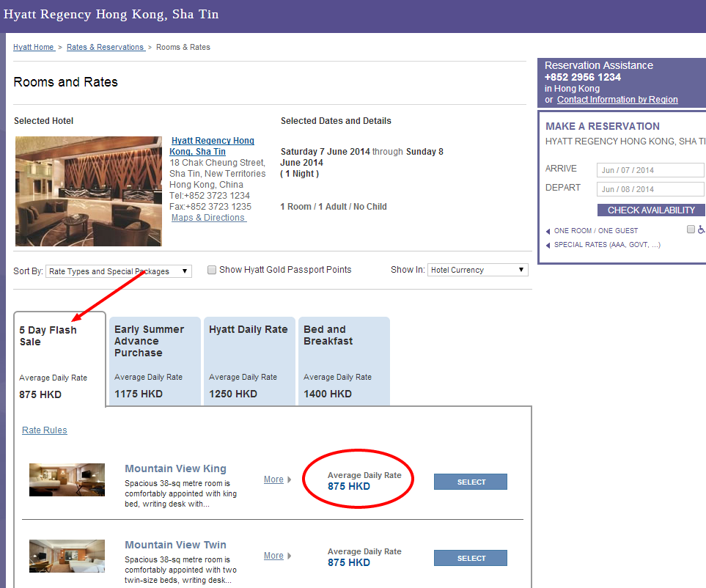Toggle Show Hyatt Gold Passport Points checkbox
Viewport: 706px width, 588px height.
212,270
